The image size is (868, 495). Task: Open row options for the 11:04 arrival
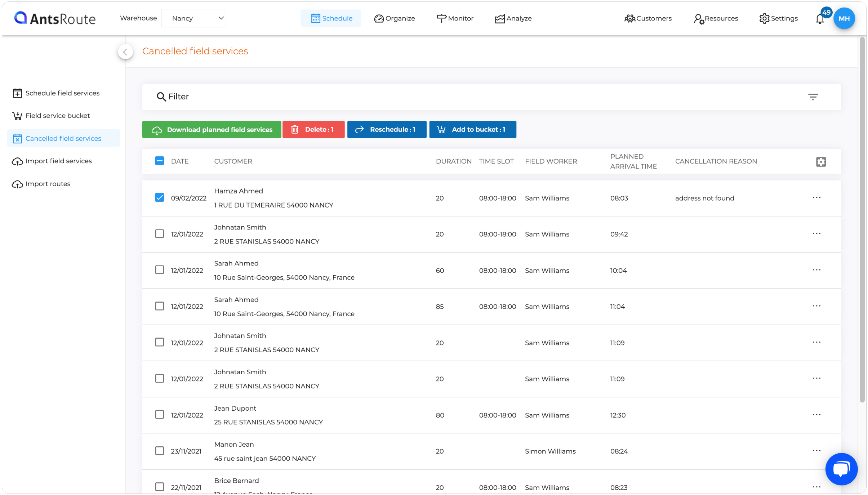click(x=816, y=306)
